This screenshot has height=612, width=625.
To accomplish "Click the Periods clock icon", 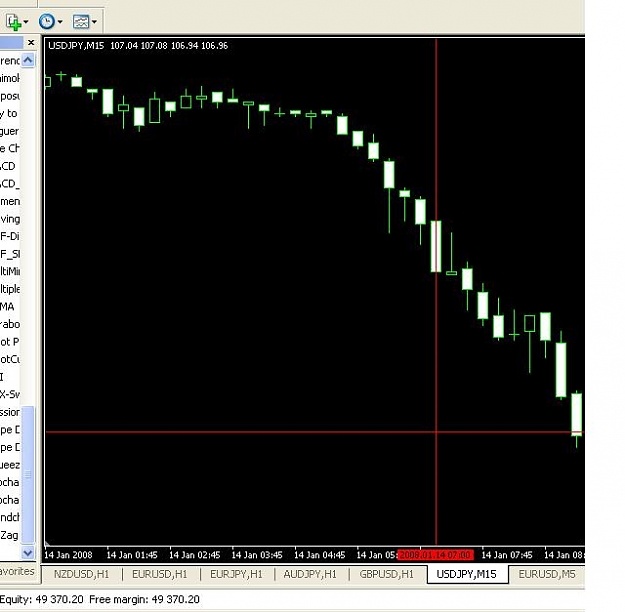I will (x=47, y=21).
